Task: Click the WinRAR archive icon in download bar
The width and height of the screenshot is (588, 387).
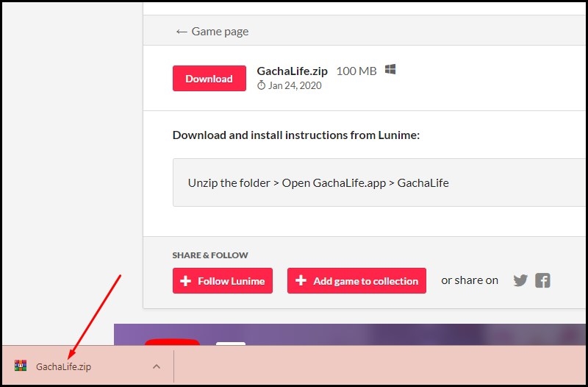Action: pyautogui.click(x=21, y=366)
